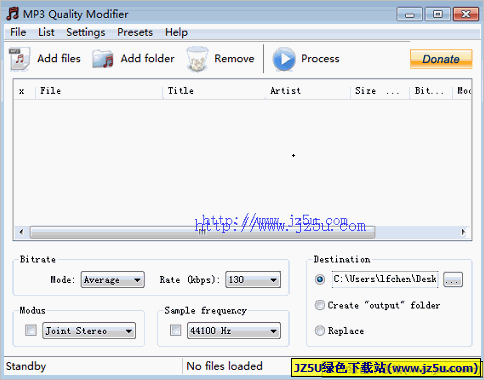Sort list by Size column header
This screenshot has width=484, height=380.
coord(380,91)
